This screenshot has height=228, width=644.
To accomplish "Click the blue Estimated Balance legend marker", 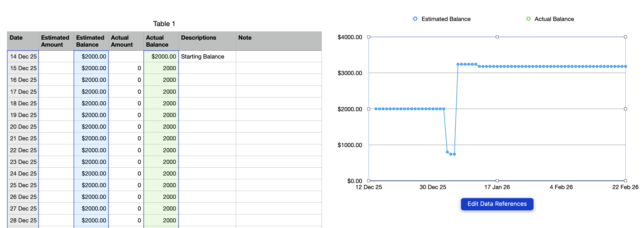I will (x=415, y=19).
